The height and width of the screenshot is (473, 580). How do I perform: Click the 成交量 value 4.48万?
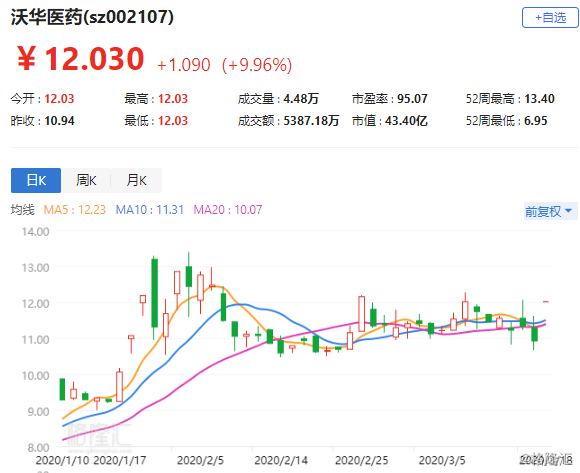tap(301, 99)
